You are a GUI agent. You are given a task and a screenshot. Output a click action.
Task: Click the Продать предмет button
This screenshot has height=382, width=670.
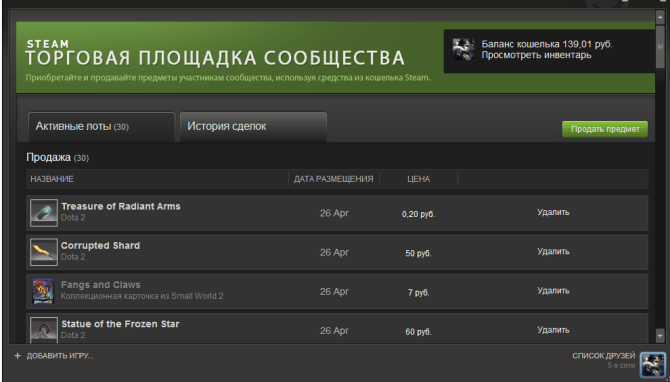click(x=605, y=129)
